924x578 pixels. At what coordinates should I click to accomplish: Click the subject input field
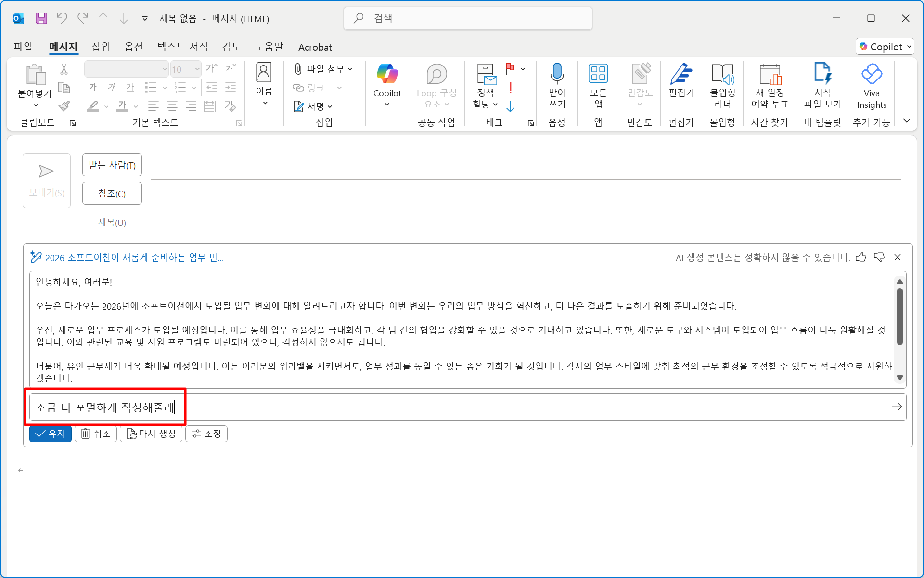[x=525, y=223]
